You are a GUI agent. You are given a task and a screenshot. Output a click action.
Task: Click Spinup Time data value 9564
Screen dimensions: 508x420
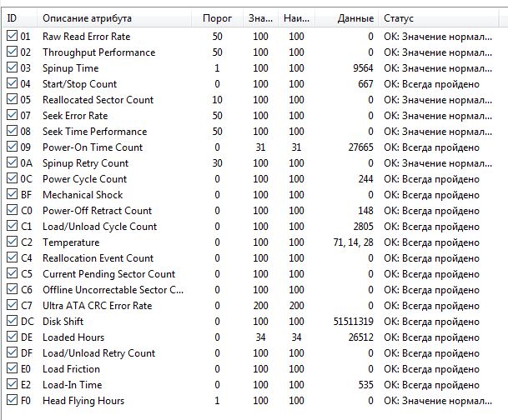(x=363, y=68)
